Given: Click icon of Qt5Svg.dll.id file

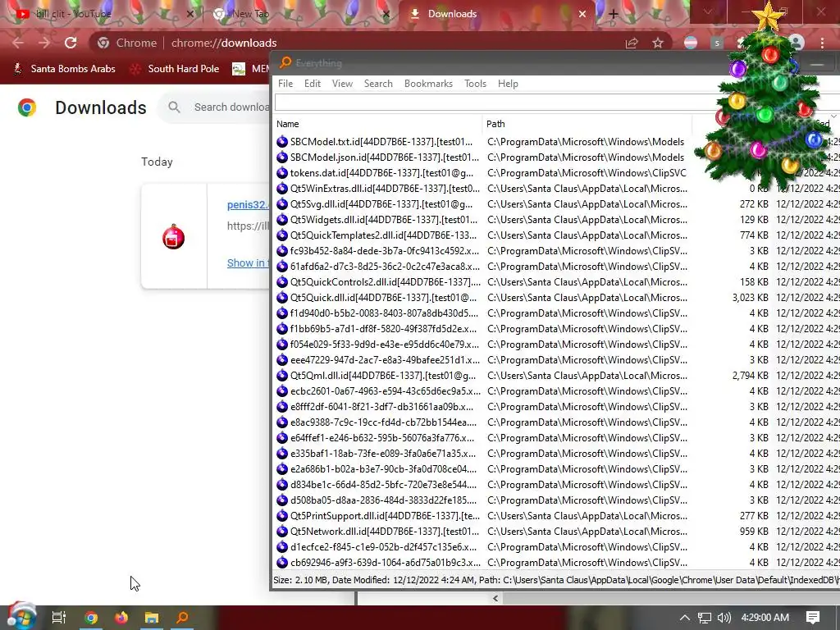Looking at the screenshot, I should click(282, 204).
